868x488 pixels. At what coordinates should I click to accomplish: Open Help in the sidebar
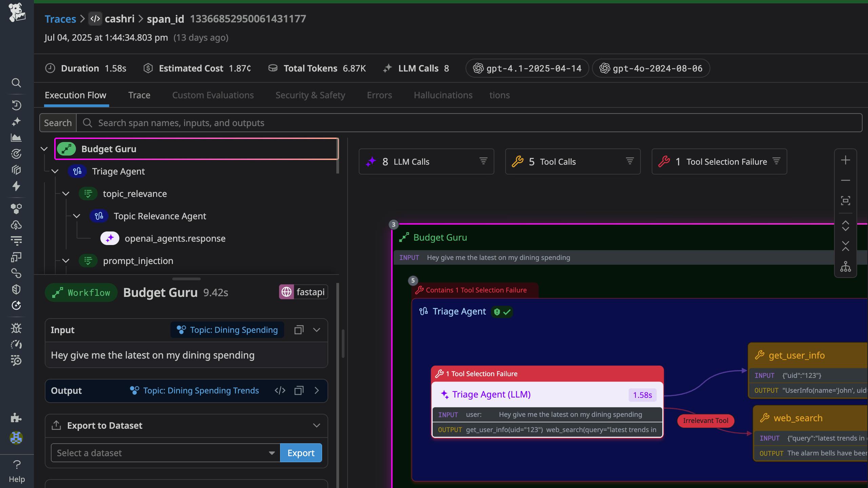[17, 471]
